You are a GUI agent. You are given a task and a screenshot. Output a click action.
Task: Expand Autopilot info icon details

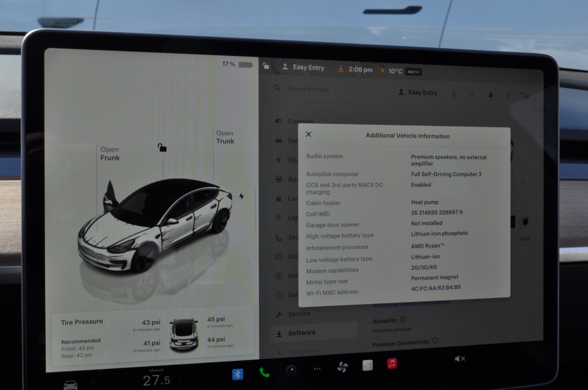pyautogui.click(x=403, y=319)
